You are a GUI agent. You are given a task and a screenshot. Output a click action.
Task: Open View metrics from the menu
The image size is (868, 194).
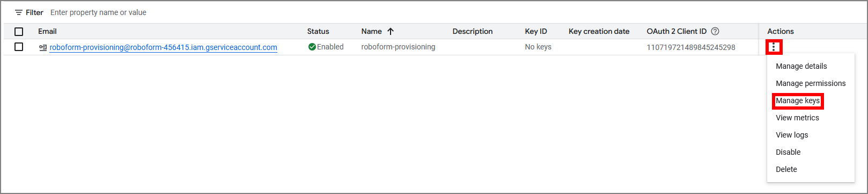pyautogui.click(x=797, y=118)
